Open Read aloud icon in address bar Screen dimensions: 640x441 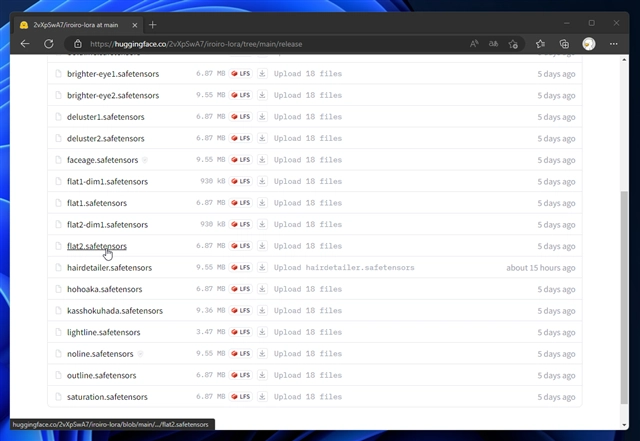pyautogui.click(x=473, y=44)
